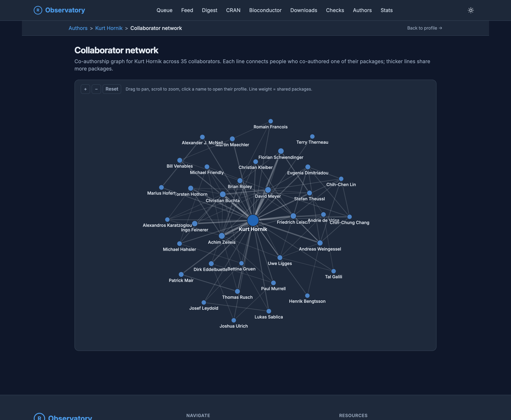Click the Christian Buchta node

[x=223, y=194]
